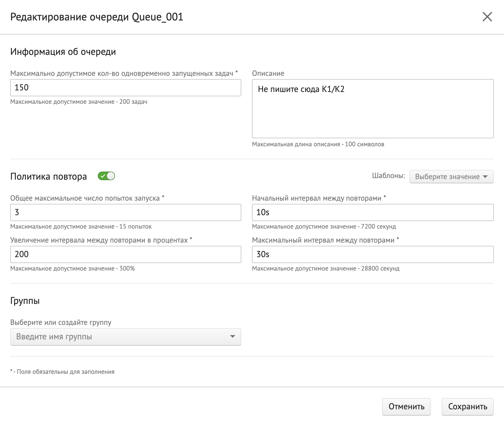
Task: Click the maximum retry interval field showing 30s
Action: pyautogui.click(x=372, y=254)
